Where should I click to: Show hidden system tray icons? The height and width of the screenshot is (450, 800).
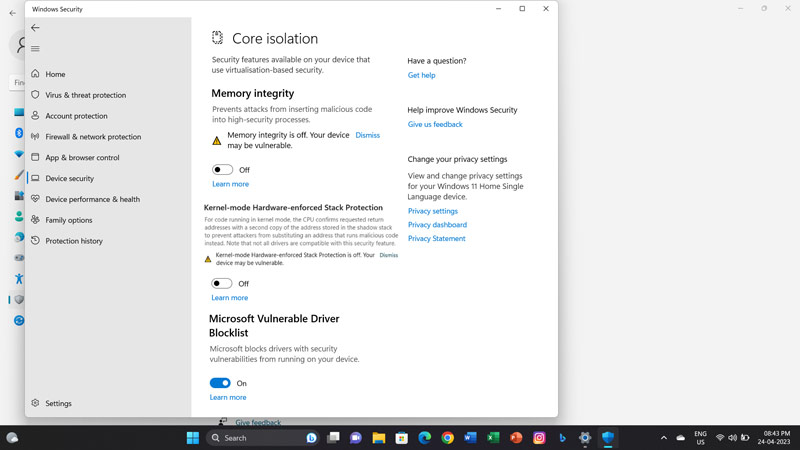click(664, 438)
